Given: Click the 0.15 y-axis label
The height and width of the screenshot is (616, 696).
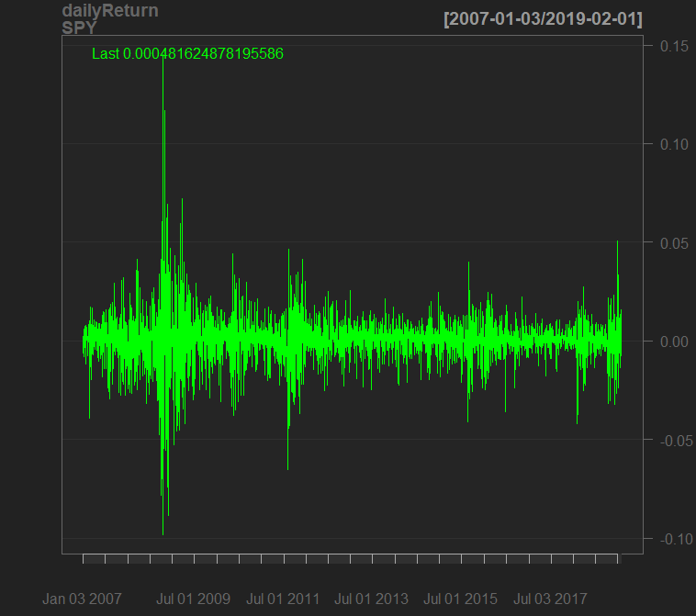Looking at the screenshot, I should tap(675, 46).
